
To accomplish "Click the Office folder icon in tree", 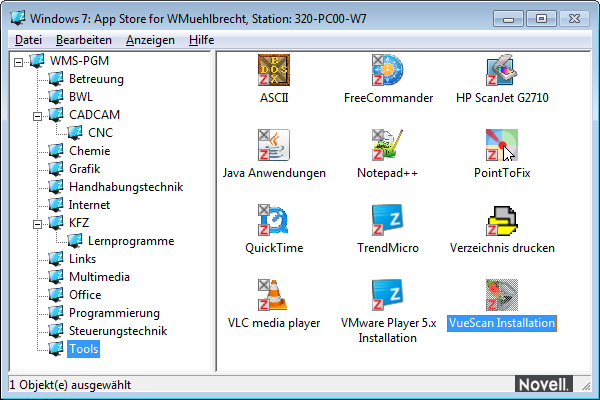I will pyautogui.click(x=56, y=295).
